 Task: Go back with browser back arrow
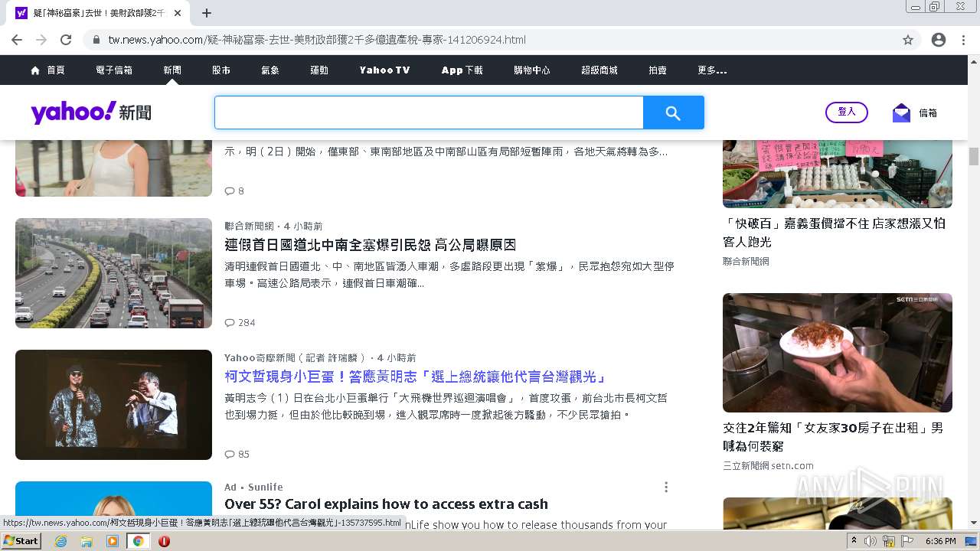18,40
